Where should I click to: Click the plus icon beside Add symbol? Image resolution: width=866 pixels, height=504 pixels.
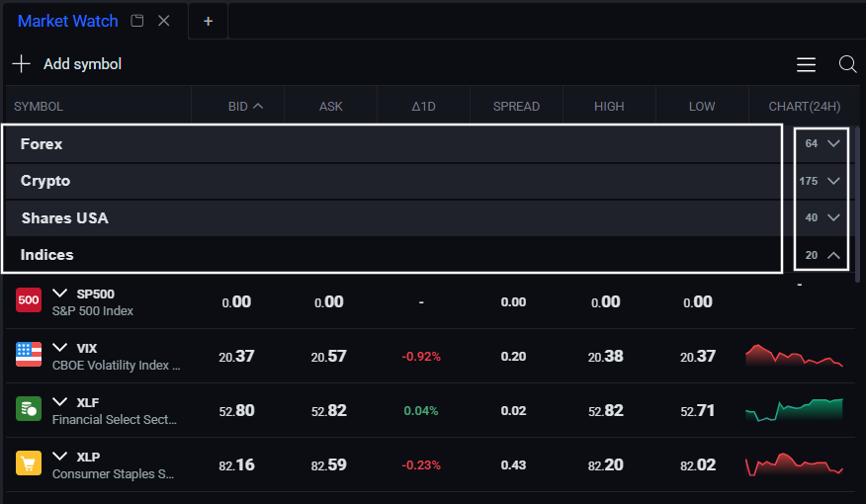21,63
